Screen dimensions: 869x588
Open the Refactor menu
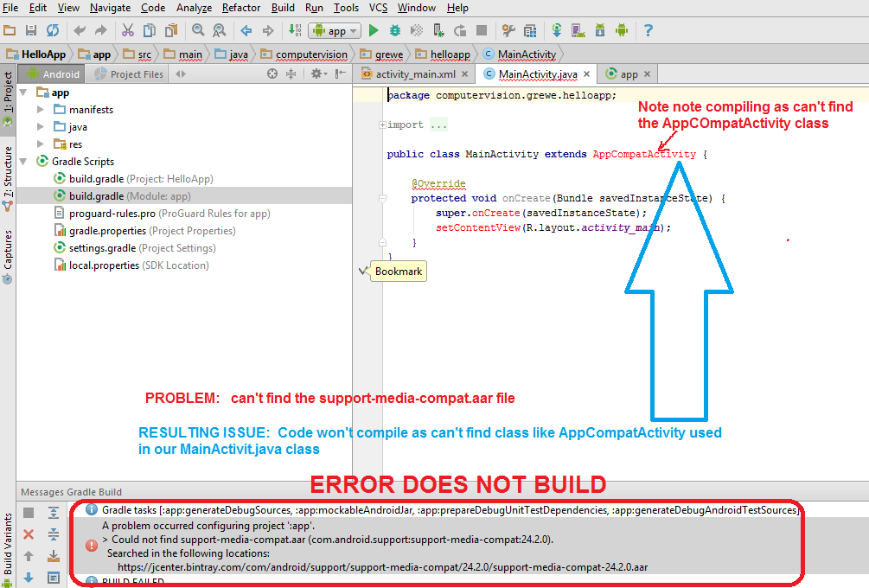coord(241,8)
